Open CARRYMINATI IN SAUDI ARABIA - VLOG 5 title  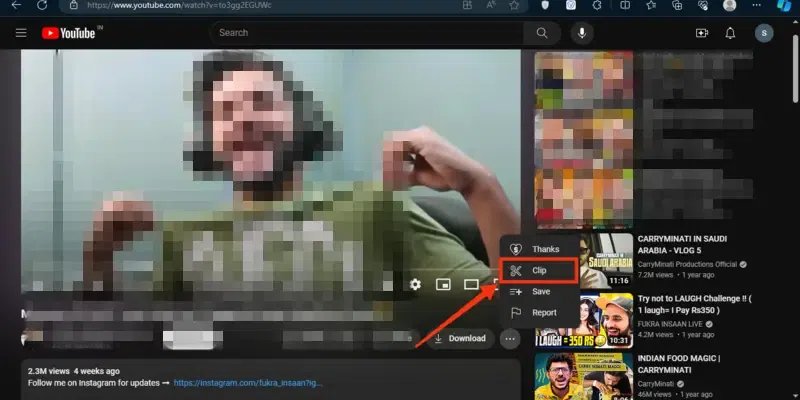click(682, 244)
